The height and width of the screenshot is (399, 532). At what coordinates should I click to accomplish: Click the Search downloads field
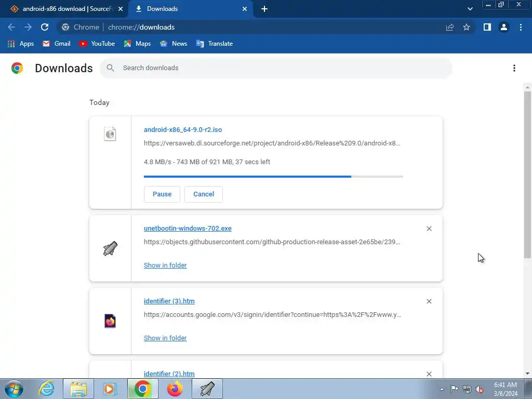[276, 68]
